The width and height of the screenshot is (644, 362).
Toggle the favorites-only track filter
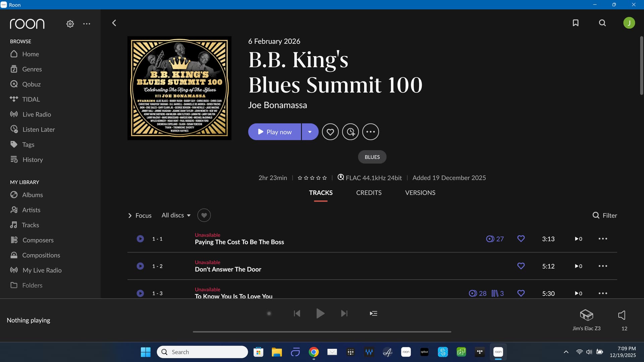point(204,215)
